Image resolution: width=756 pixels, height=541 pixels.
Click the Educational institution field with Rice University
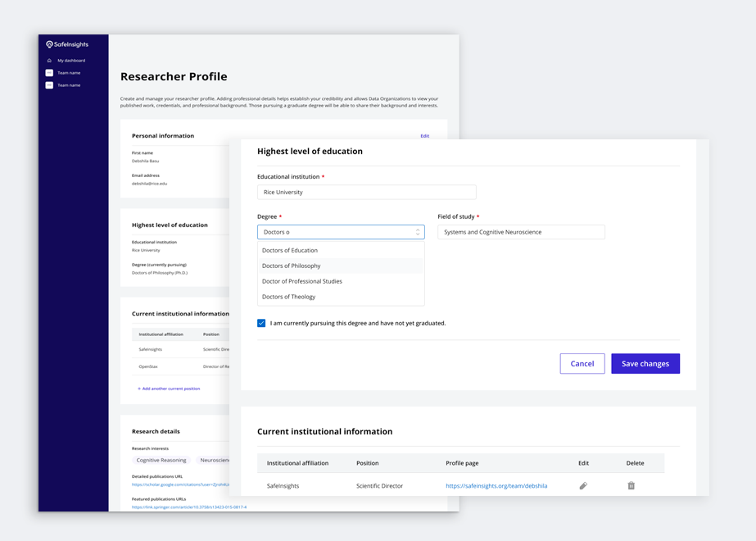click(x=367, y=192)
